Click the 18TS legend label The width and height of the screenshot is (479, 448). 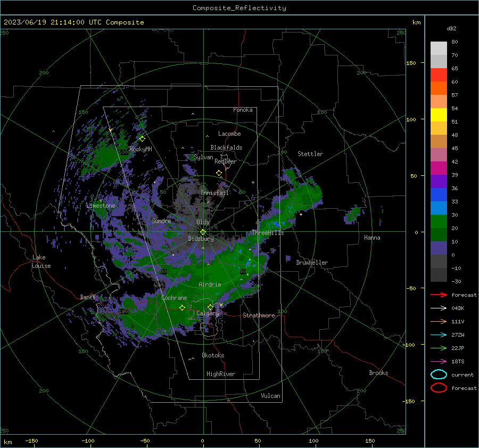point(458,362)
